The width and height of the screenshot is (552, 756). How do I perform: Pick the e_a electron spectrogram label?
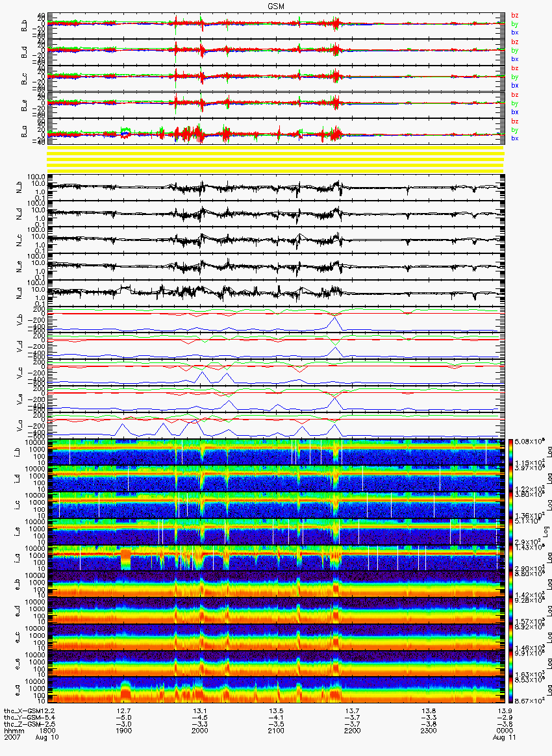click(18, 690)
